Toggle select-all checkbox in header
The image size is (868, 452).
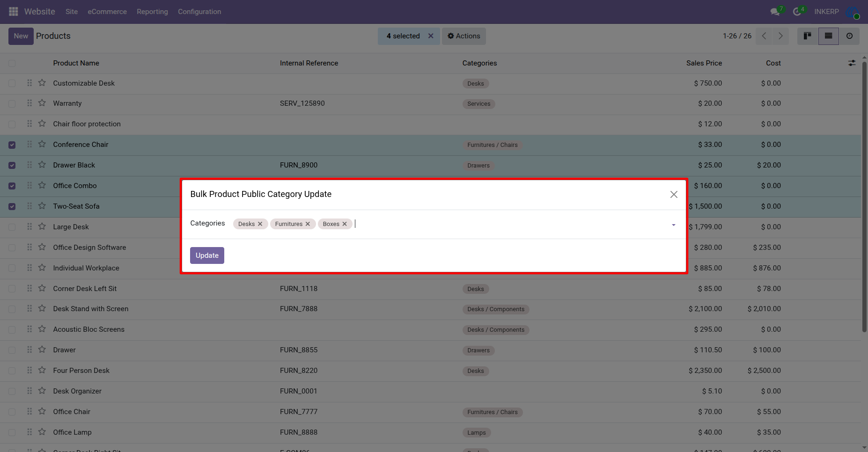coord(12,63)
